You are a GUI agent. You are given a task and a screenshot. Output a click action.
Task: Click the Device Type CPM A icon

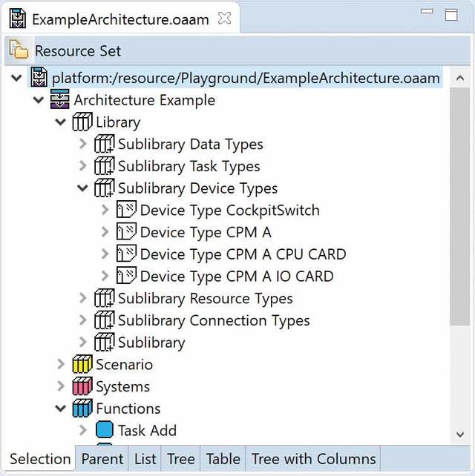pyautogui.click(x=126, y=231)
